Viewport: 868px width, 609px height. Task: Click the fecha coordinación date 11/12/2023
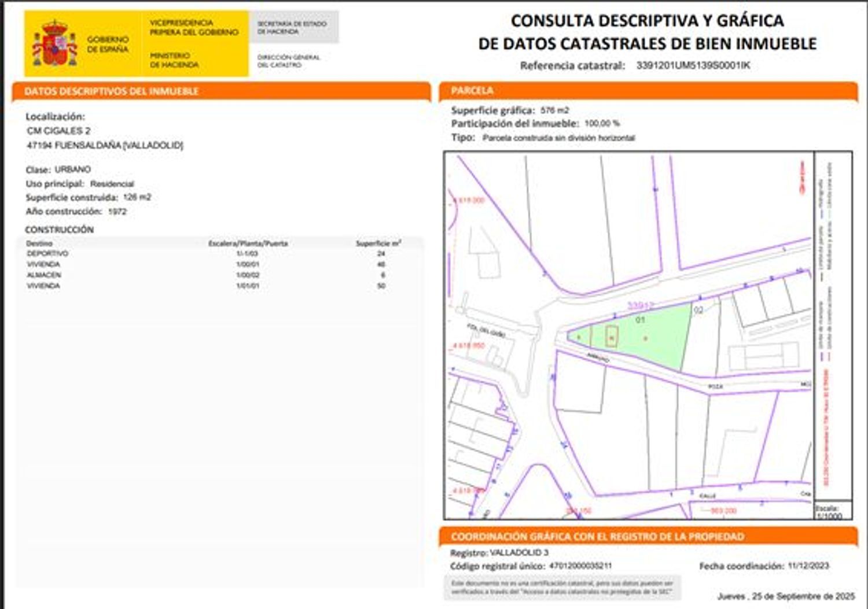[808, 566]
